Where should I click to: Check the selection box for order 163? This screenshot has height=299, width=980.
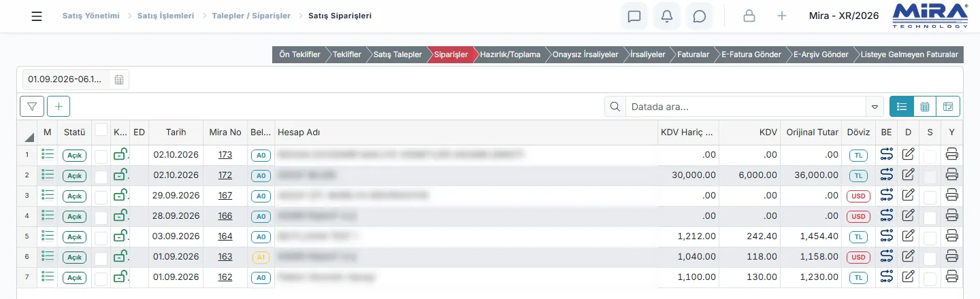(x=101, y=259)
